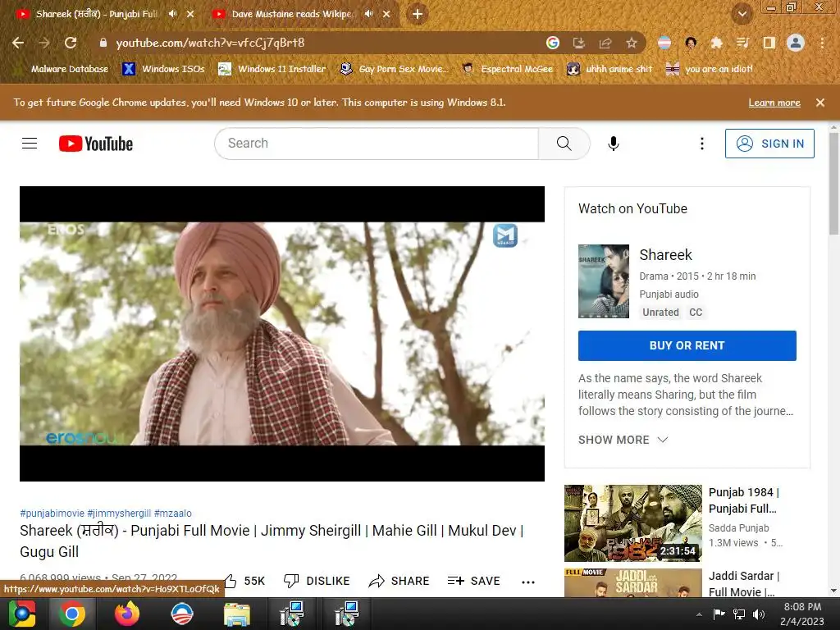Bookmark this page with the star
Screen dimensions: 840x630
tap(632, 43)
